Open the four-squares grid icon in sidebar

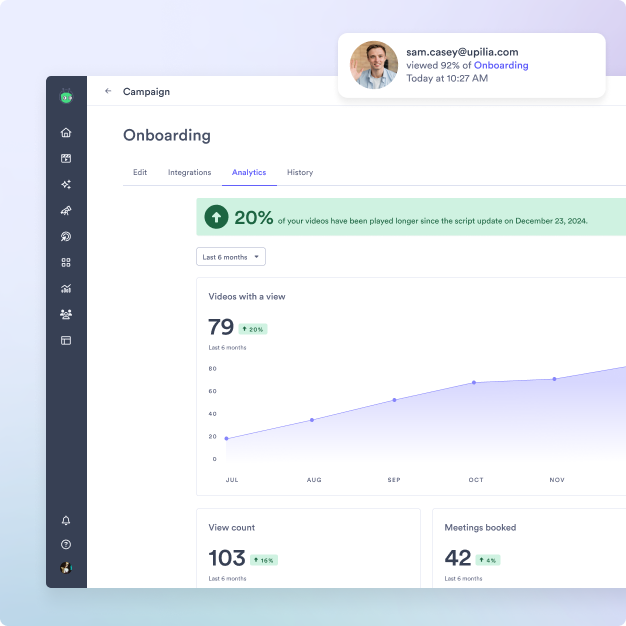[x=66, y=263]
